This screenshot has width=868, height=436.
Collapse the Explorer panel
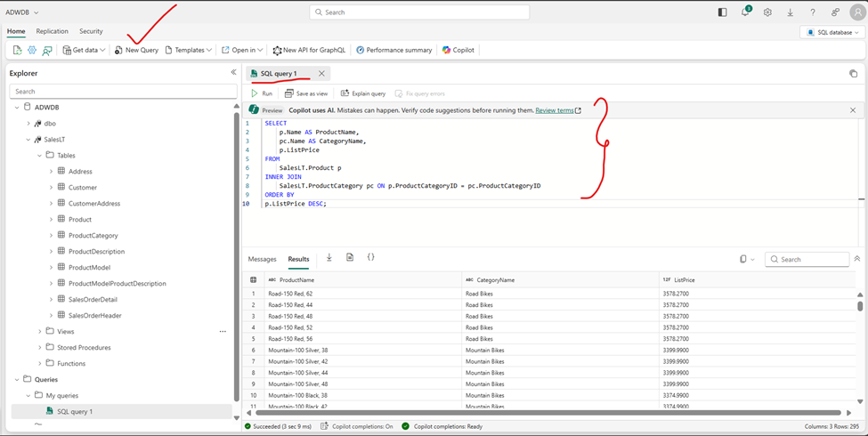click(x=233, y=73)
